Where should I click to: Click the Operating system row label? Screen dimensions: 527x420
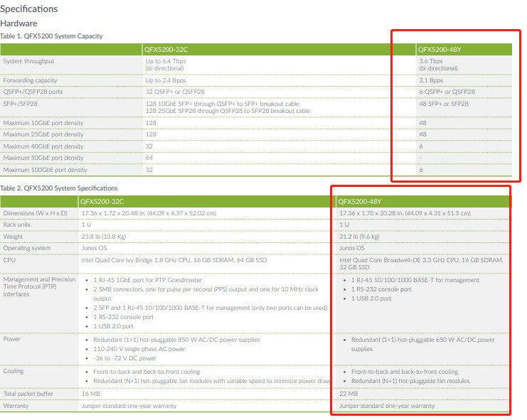pos(28,248)
